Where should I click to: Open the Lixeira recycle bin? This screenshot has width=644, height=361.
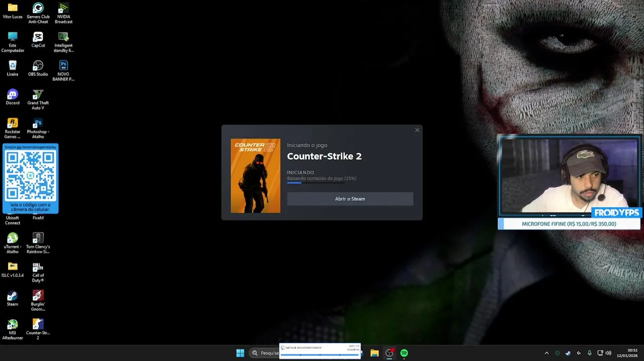coord(13,68)
